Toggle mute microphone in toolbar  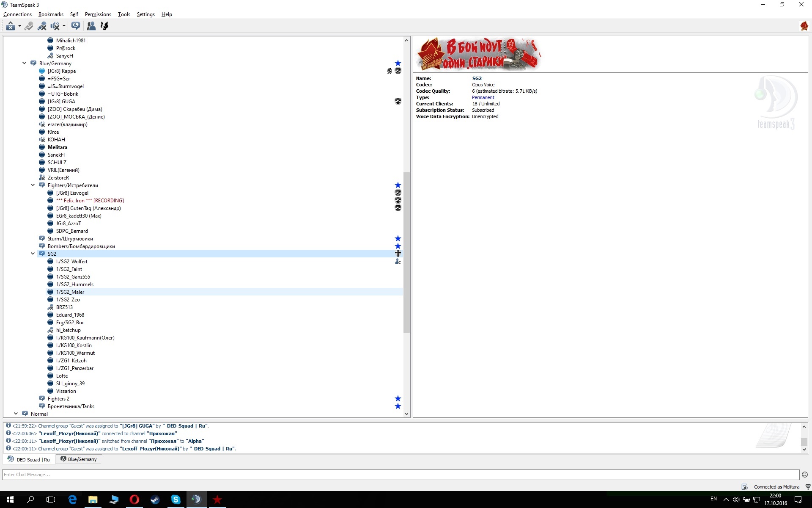pyautogui.click(x=42, y=26)
